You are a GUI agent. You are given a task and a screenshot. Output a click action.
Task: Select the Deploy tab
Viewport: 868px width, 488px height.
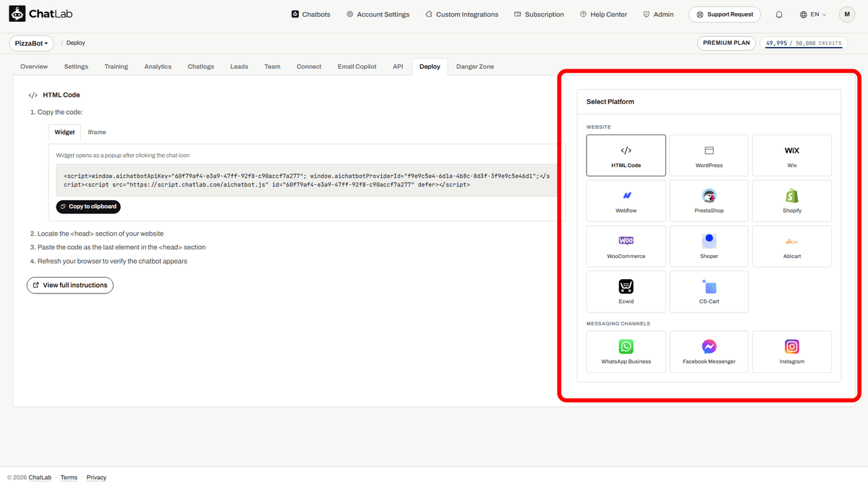point(430,67)
